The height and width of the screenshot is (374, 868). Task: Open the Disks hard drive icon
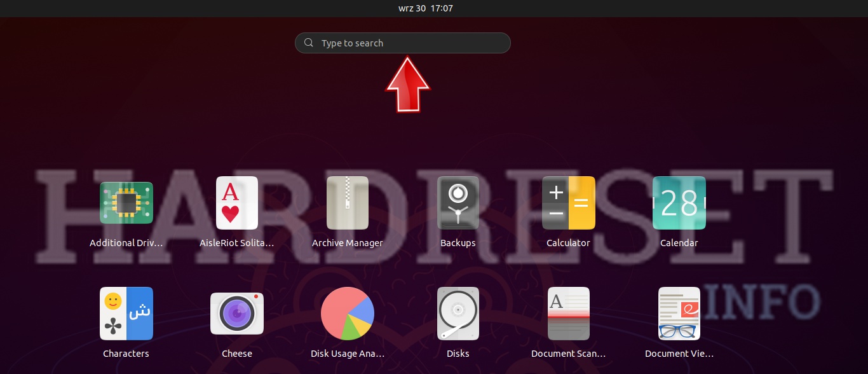[x=458, y=314]
